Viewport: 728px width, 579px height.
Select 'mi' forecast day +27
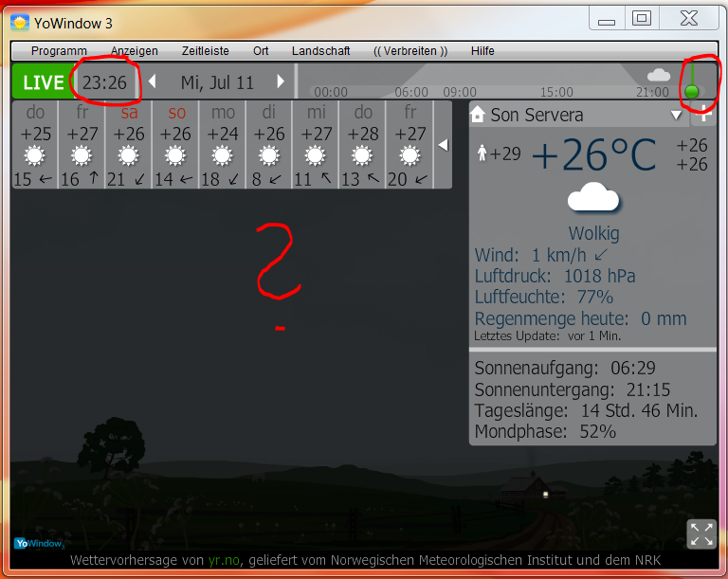click(x=317, y=145)
